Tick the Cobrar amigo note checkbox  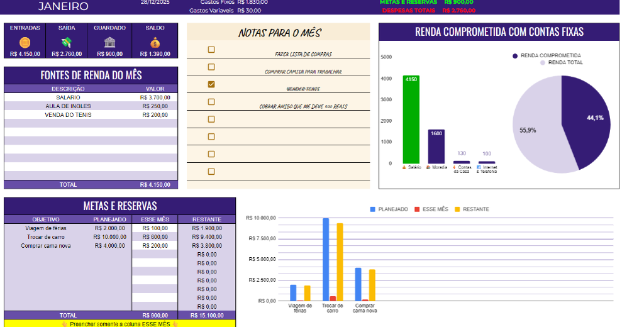211,101
